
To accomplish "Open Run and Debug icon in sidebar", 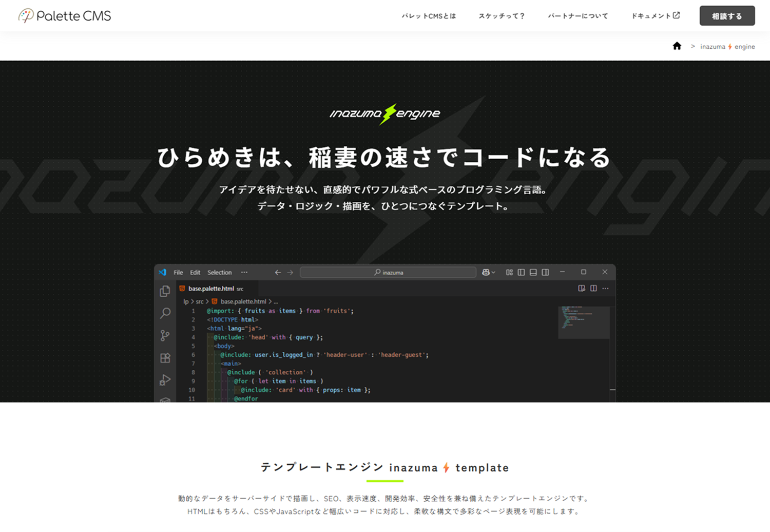I will tap(165, 380).
